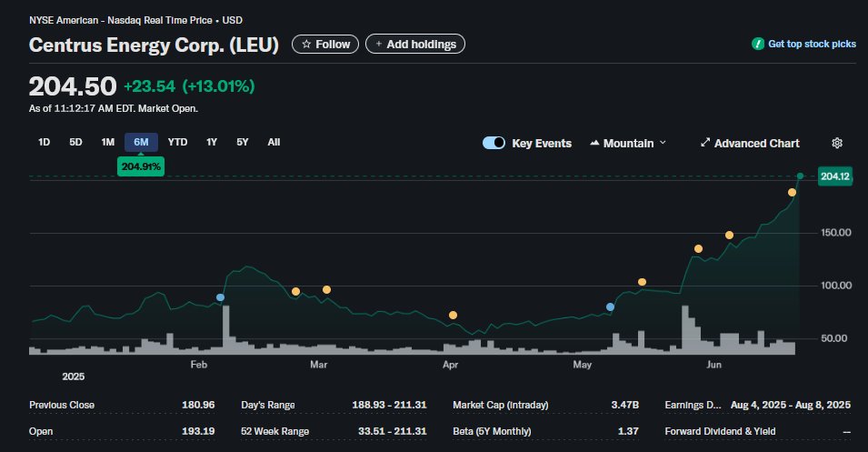Click the star Follow button
The width and height of the screenshot is (868, 452).
coord(325,45)
